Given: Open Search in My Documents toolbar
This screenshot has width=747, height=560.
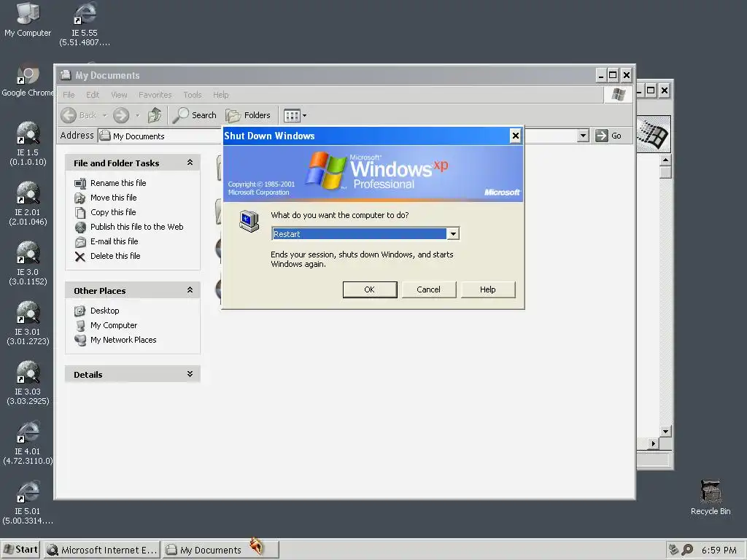Looking at the screenshot, I should click(x=194, y=115).
